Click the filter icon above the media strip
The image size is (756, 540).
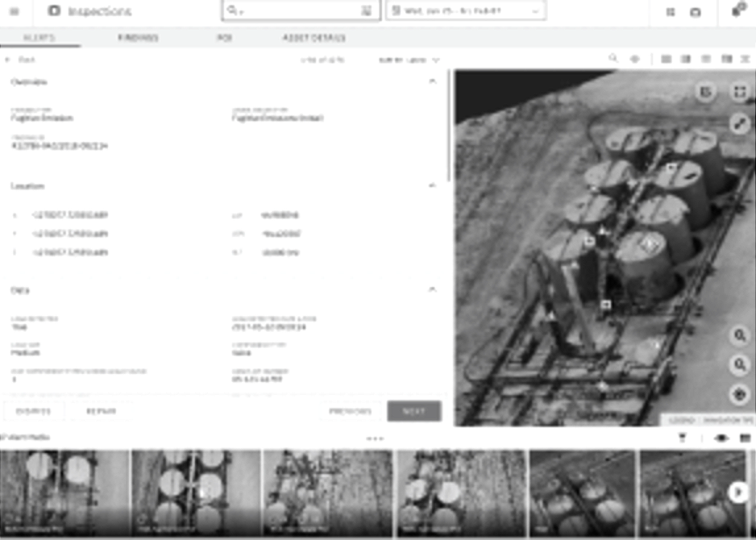(x=682, y=438)
